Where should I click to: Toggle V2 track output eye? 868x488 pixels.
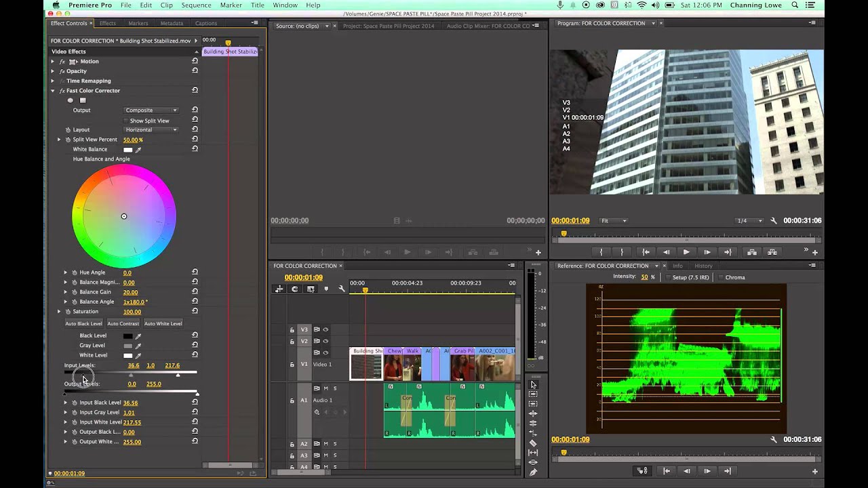[325, 341]
